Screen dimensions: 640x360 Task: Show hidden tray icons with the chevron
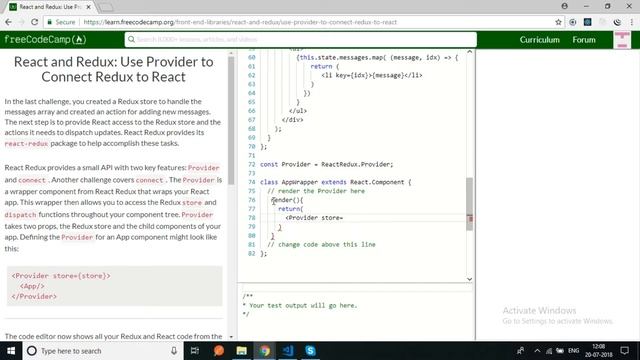coord(537,351)
